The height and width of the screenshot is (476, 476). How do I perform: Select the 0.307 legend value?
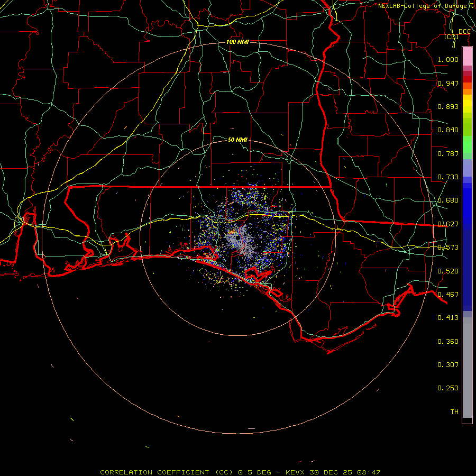point(448,365)
